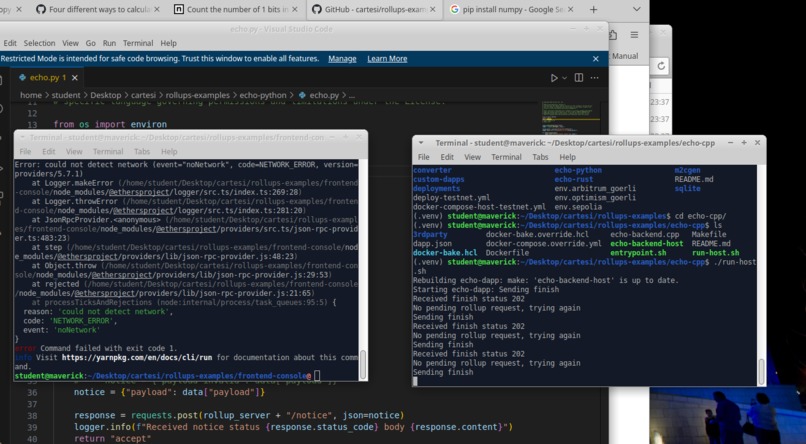Dismiss the Restricted Mode banner
Image resolution: width=806 pixels, height=444 pixels.
(x=596, y=59)
